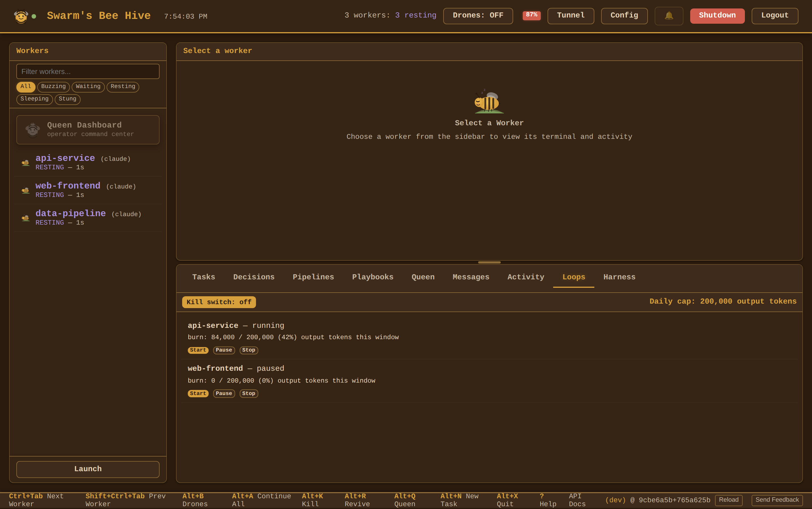Click the red Shutdown button

tap(717, 16)
